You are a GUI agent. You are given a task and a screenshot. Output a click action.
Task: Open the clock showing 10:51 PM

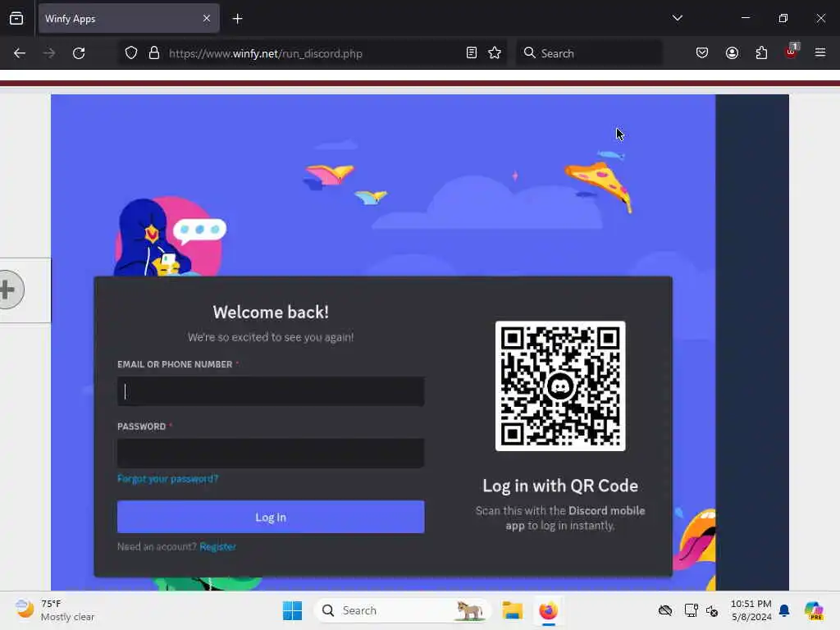(751, 610)
